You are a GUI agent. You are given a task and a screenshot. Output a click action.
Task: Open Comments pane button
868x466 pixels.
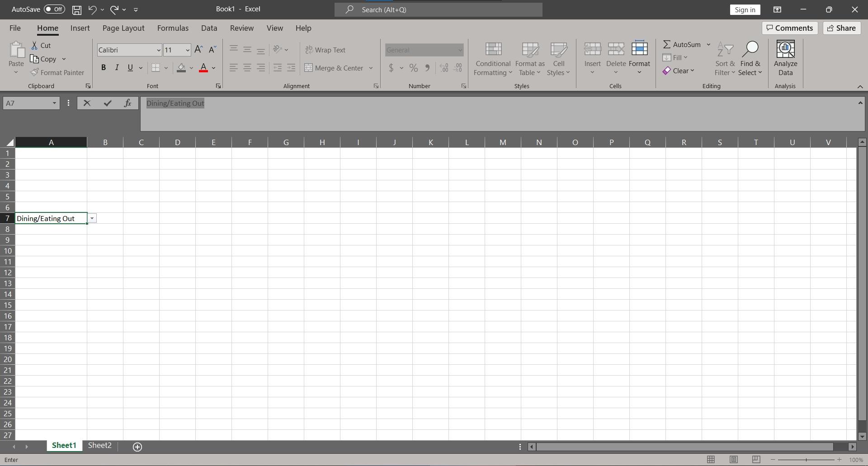(790, 28)
